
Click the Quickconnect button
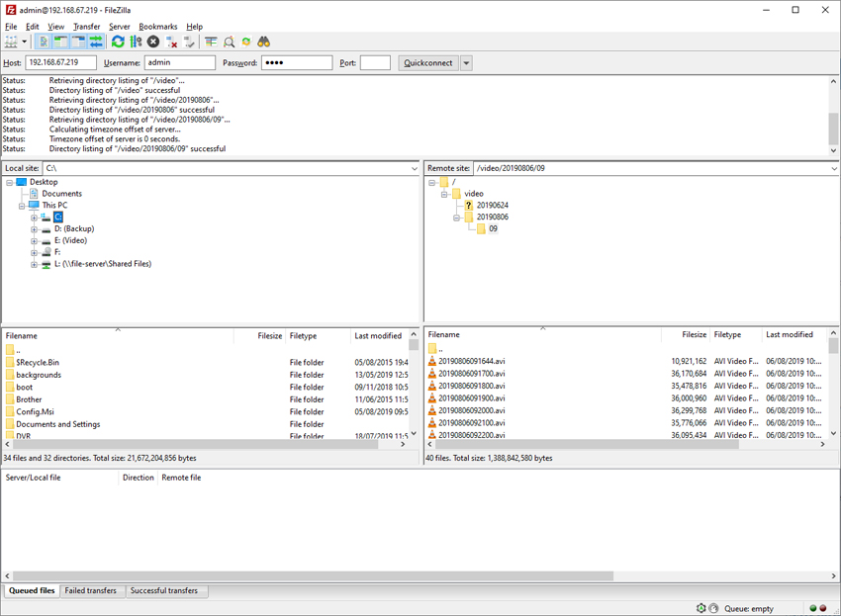point(427,63)
